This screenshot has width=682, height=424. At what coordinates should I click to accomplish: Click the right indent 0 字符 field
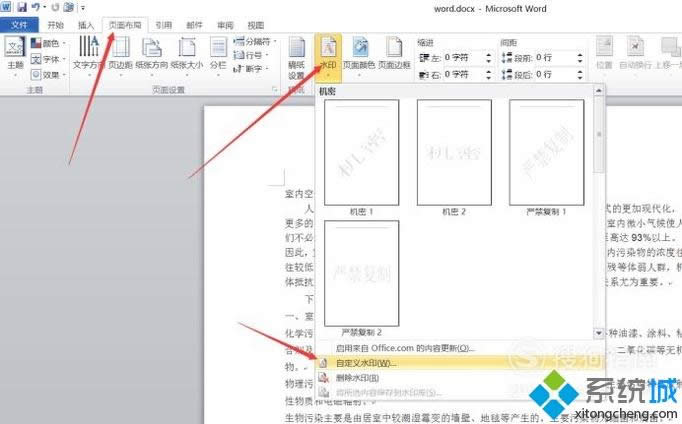[x=463, y=74]
